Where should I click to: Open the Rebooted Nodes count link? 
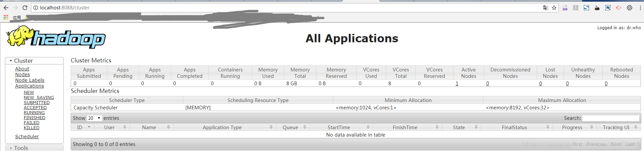click(x=606, y=84)
